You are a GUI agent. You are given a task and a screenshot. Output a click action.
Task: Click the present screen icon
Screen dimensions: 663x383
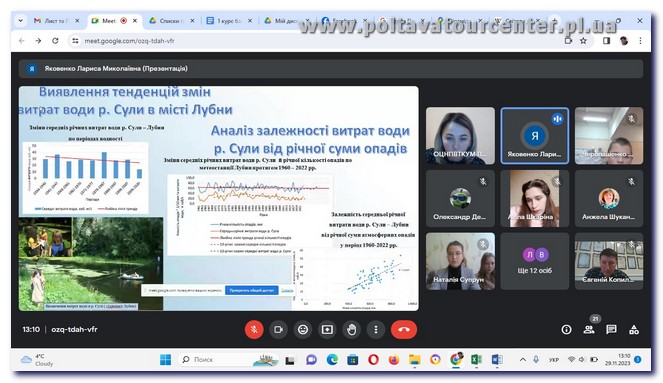click(x=327, y=330)
